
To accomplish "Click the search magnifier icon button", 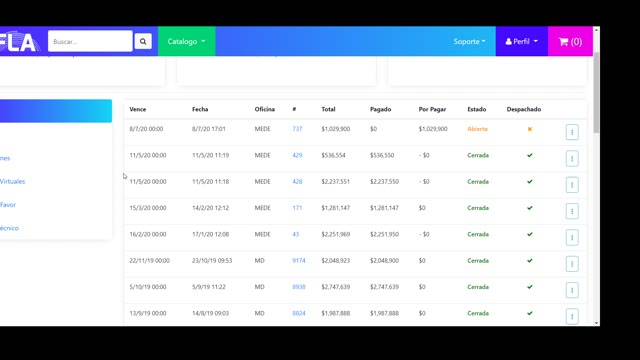I will click(x=143, y=41).
